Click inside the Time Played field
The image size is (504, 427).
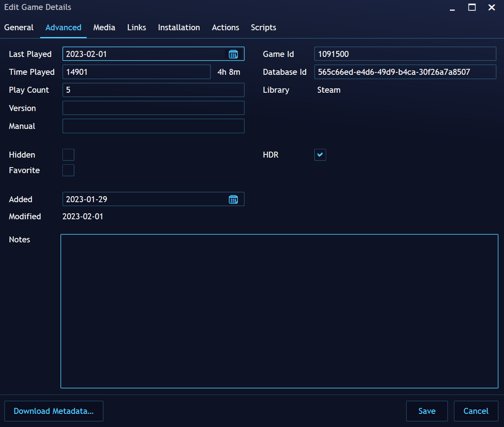pyautogui.click(x=136, y=72)
